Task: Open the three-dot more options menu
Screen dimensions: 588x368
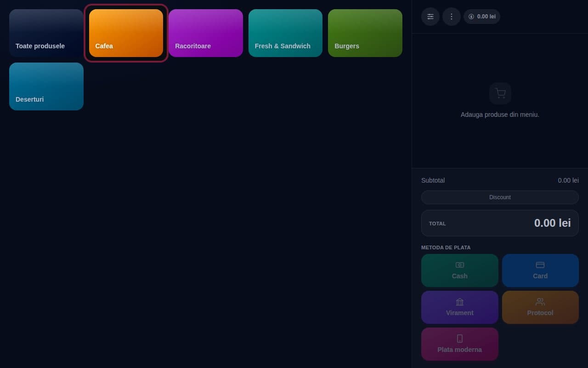Action: click(x=452, y=17)
